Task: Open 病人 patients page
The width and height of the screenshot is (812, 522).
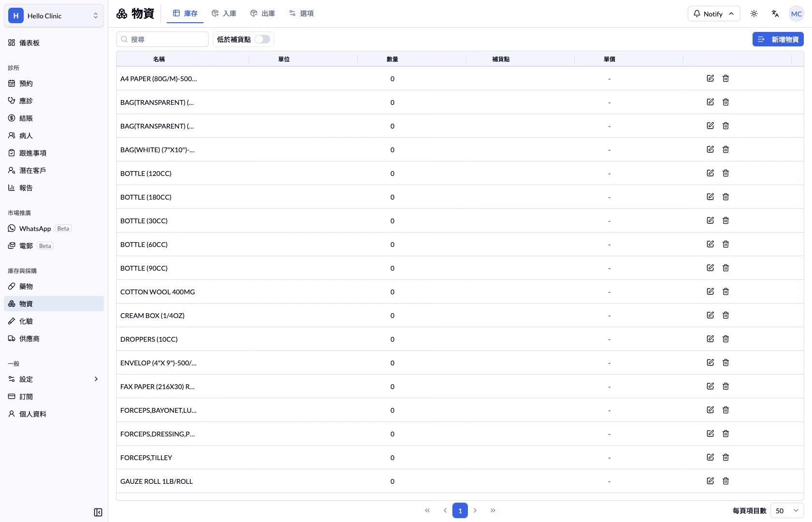Action: 54,135
